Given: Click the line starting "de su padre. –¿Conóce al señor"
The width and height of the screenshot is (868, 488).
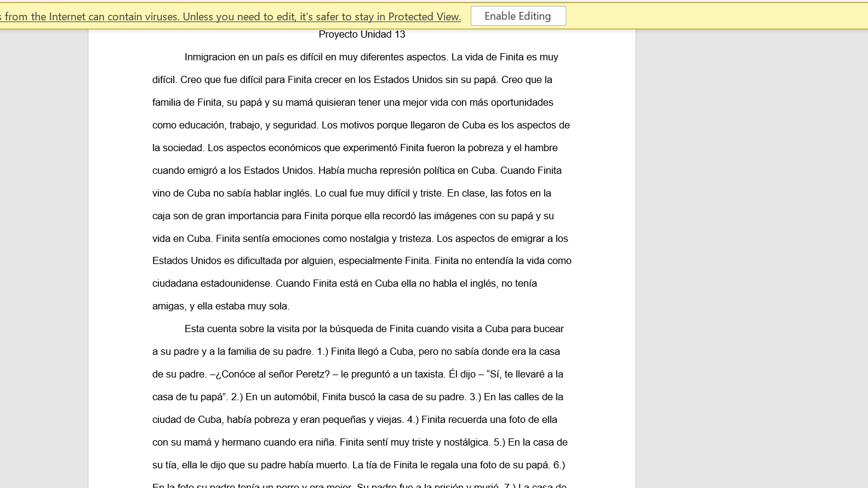Looking at the screenshot, I should (358, 375).
